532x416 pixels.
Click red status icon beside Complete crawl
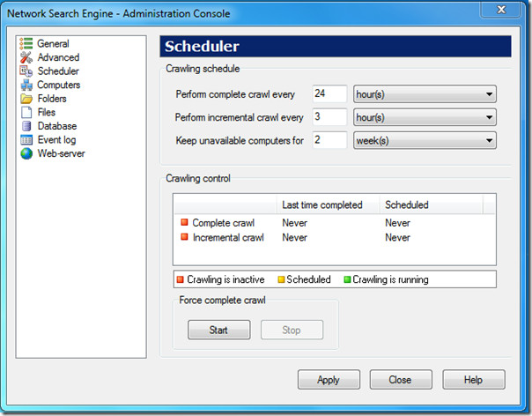tap(184, 222)
